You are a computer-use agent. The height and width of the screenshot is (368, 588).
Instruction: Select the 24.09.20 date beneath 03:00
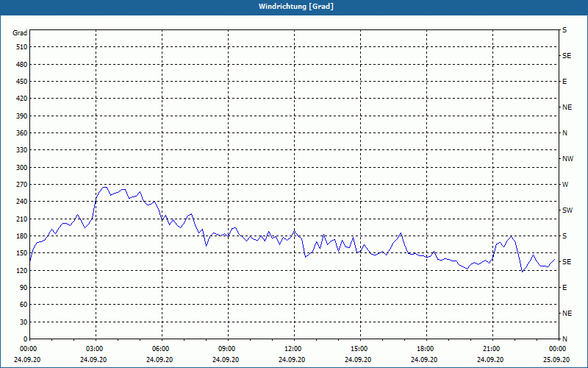93,360
